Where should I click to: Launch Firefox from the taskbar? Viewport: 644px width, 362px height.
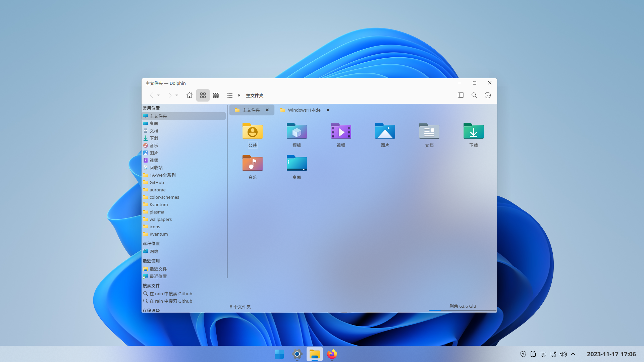[x=332, y=354]
